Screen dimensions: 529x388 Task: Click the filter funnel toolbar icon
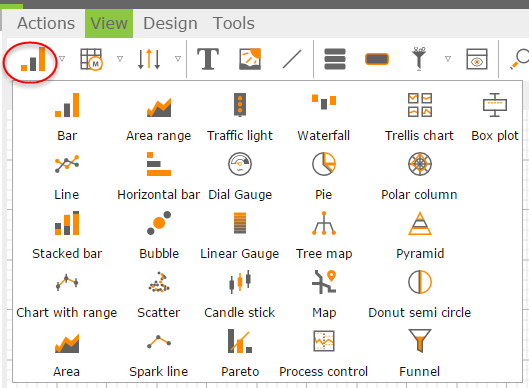(x=419, y=59)
